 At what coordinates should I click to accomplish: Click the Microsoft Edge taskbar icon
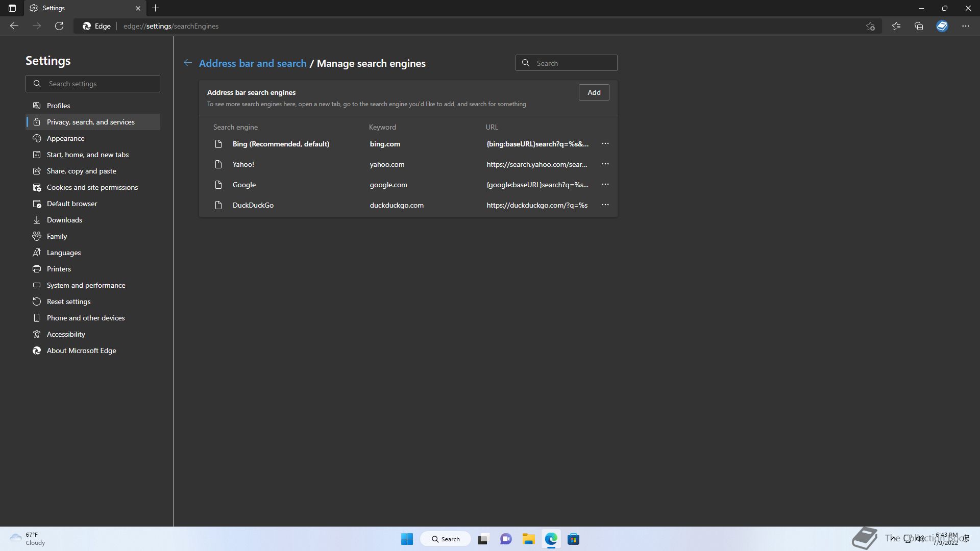(551, 539)
